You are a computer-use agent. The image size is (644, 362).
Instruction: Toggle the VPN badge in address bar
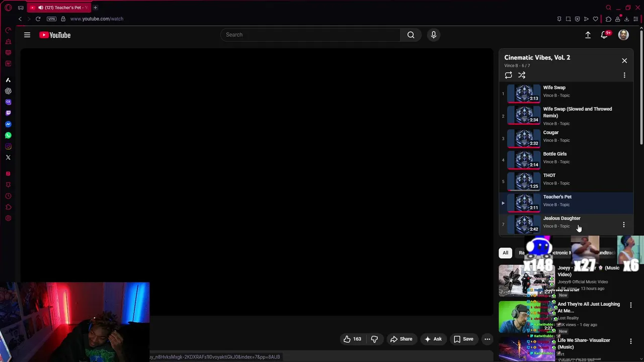point(51,19)
